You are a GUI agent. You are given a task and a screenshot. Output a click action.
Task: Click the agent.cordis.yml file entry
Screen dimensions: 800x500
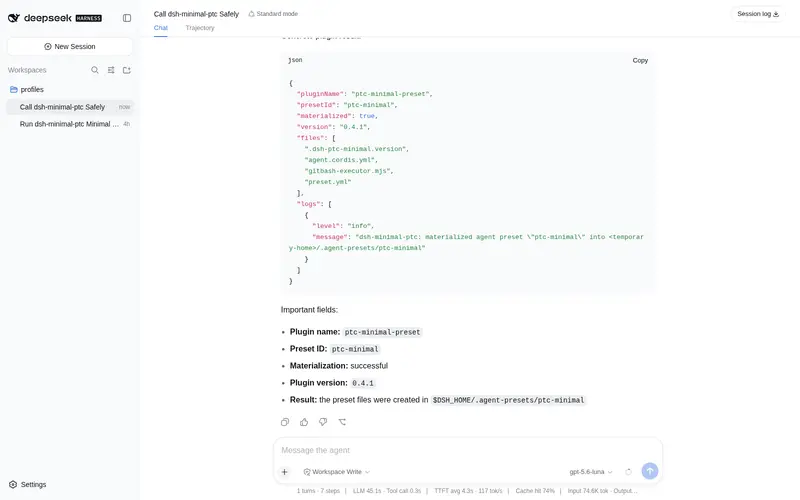pos(341,160)
